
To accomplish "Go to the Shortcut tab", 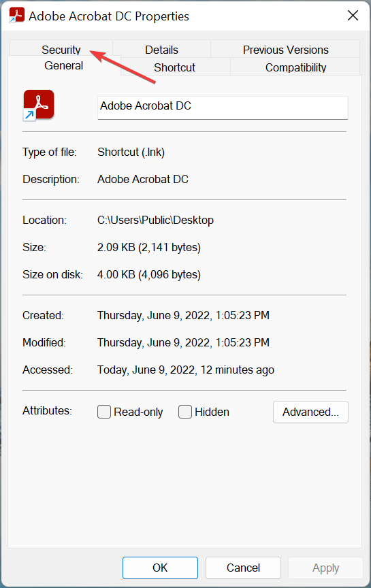I will point(175,67).
